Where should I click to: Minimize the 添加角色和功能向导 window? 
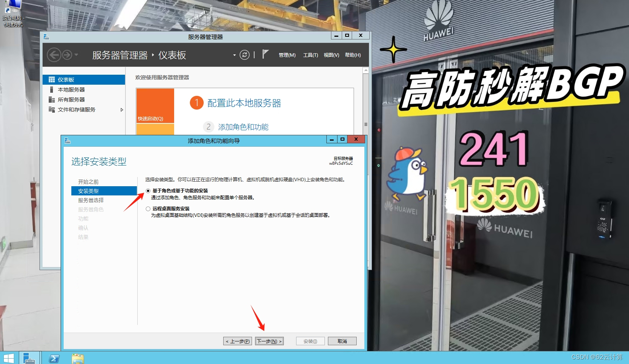coord(332,139)
